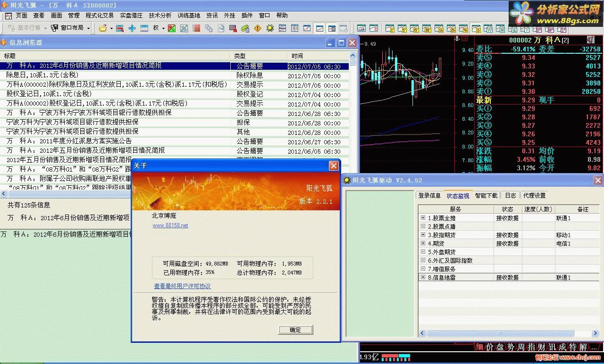Viewport: 604px width, 364px height.
Task: Toggle the quarterly (Q) period chart button
Action: (x=512, y=28)
